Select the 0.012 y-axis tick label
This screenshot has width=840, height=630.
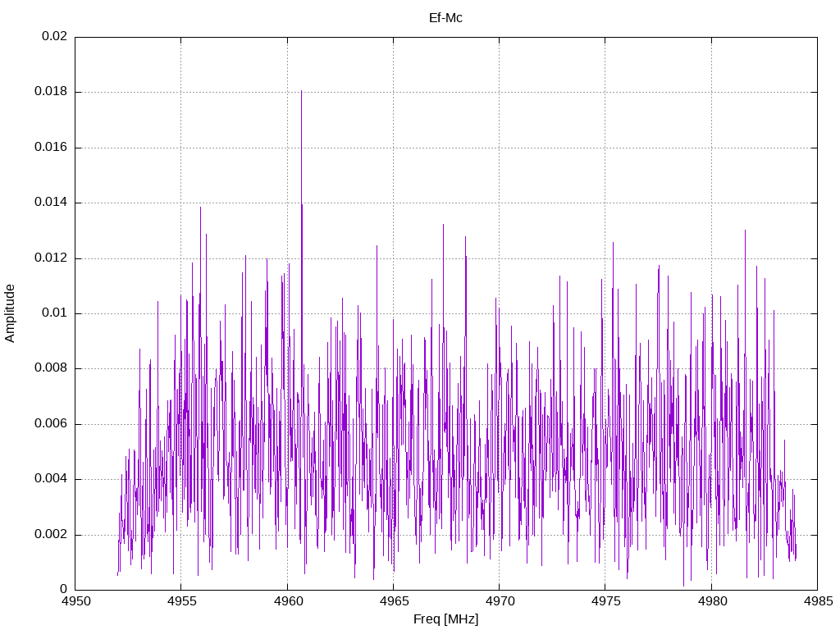pos(51,258)
